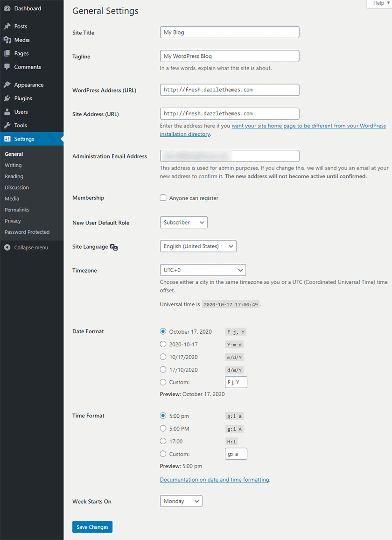
Task: Click the Site Title input field
Action: (x=230, y=32)
